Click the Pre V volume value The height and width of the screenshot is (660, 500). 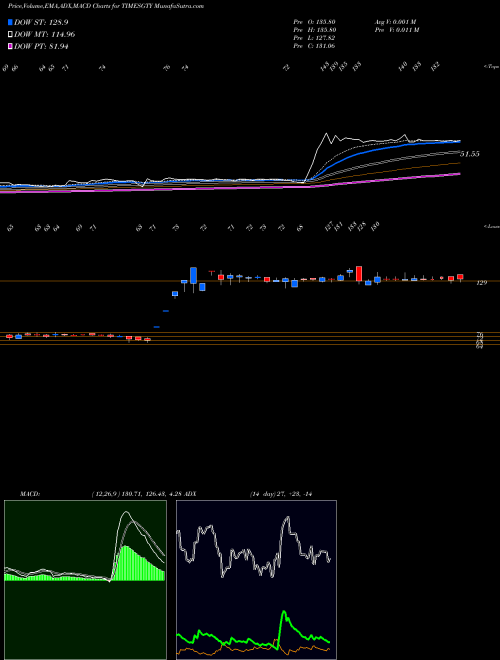click(x=397, y=30)
